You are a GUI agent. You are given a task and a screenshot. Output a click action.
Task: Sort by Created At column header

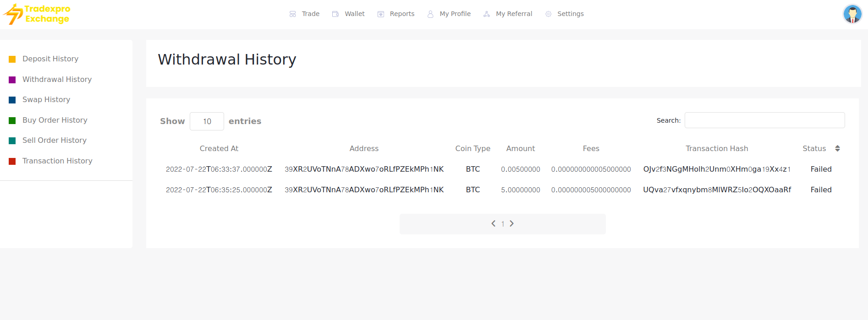click(219, 148)
